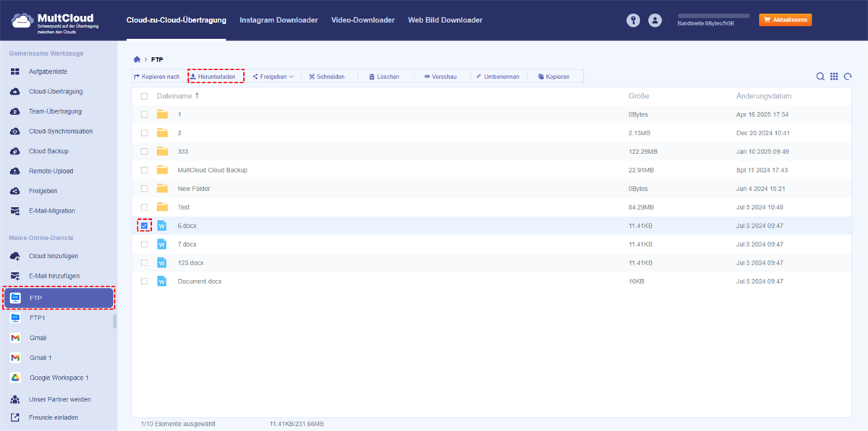Sort files by Dateiname column arrow
Image resolution: width=868 pixels, height=431 pixels.
click(197, 96)
